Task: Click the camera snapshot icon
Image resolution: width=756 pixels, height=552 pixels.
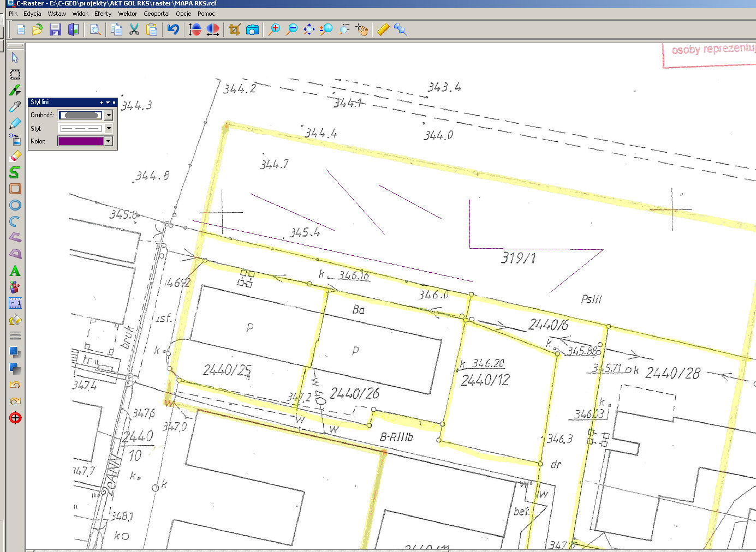Action: click(252, 29)
